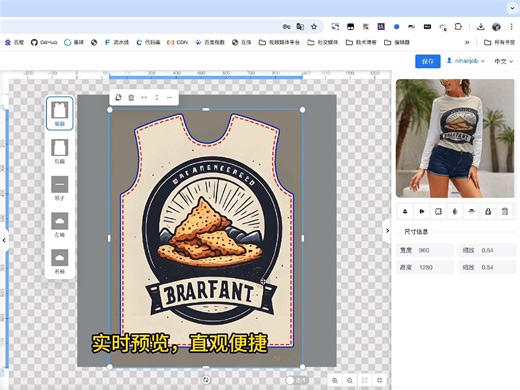520x390 pixels.
Task: Click the translate icon in address bar
Action: point(300,27)
